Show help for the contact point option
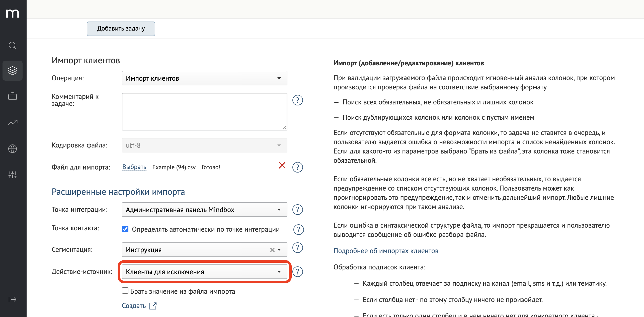Viewport: 644px width, 317px height. tap(298, 229)
